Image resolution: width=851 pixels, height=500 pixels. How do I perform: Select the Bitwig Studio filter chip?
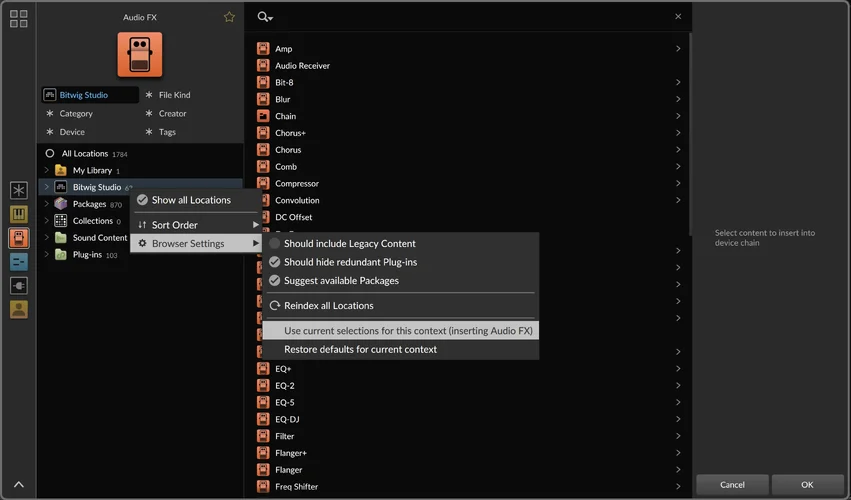[90, 94]
